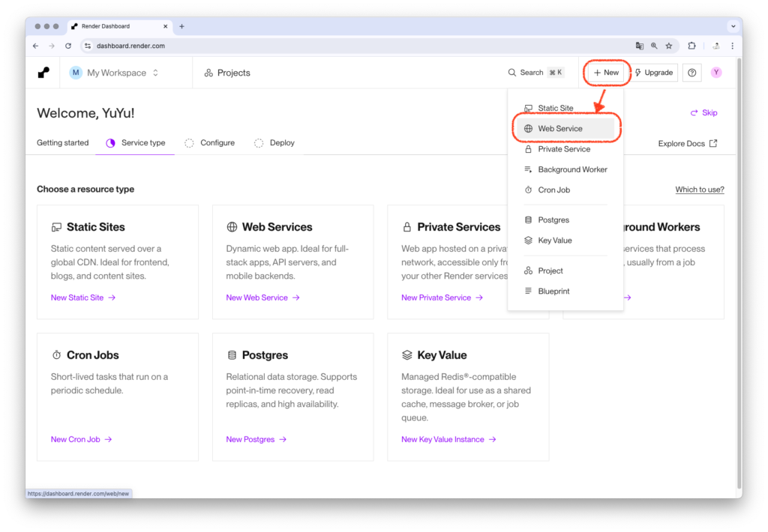This screenshot has width=768, height=532.
Task: Reload the page in browser
Action: [x=68, y=46]
